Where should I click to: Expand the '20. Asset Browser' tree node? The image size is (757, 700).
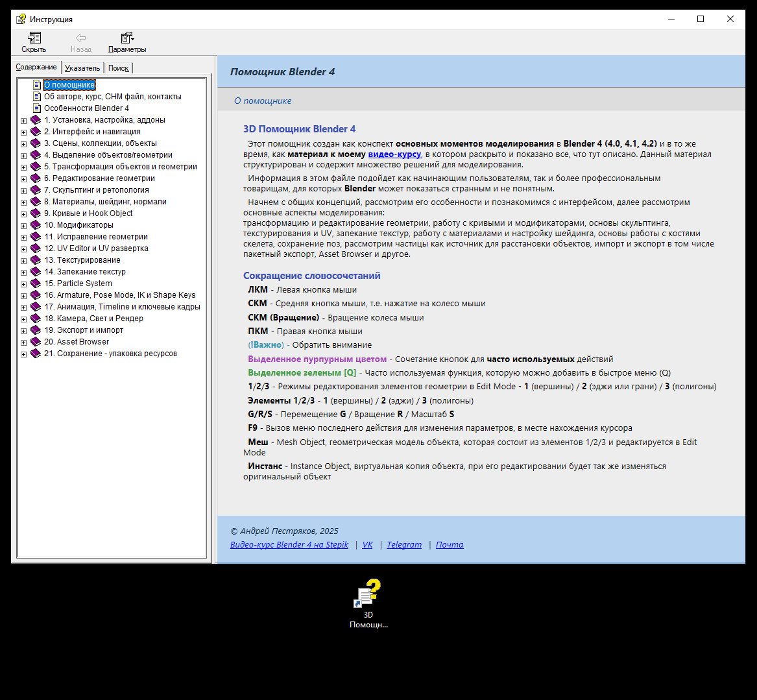[x=23, y=343]
